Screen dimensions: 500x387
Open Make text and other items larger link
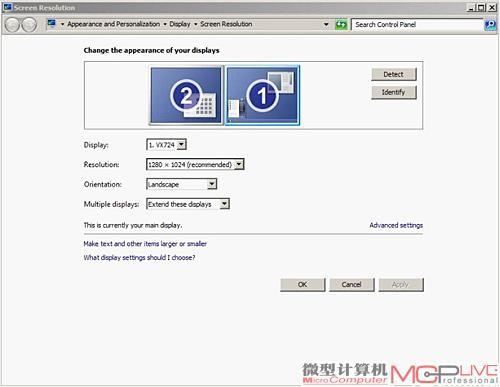[x=145, y=244]
